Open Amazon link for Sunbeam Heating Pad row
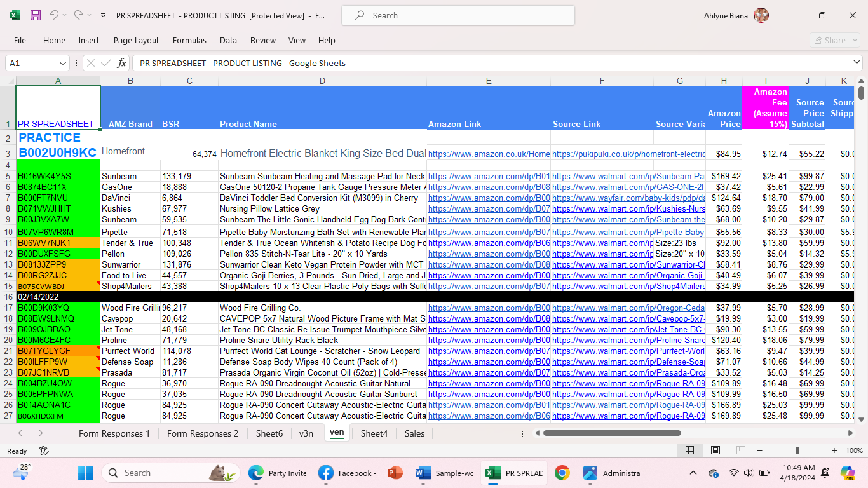The width and height of the screenshot is (868, 488). 489,176
